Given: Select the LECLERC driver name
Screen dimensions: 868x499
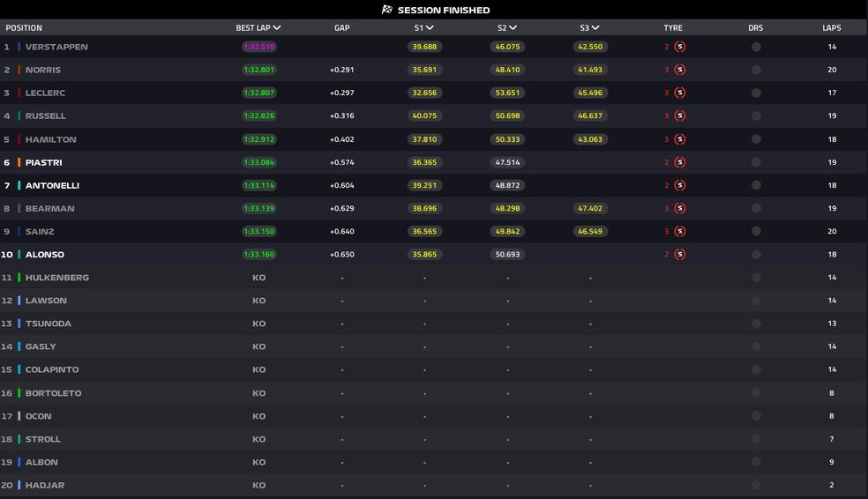Looking at the screenshot, I should click(x=45, y=93).
